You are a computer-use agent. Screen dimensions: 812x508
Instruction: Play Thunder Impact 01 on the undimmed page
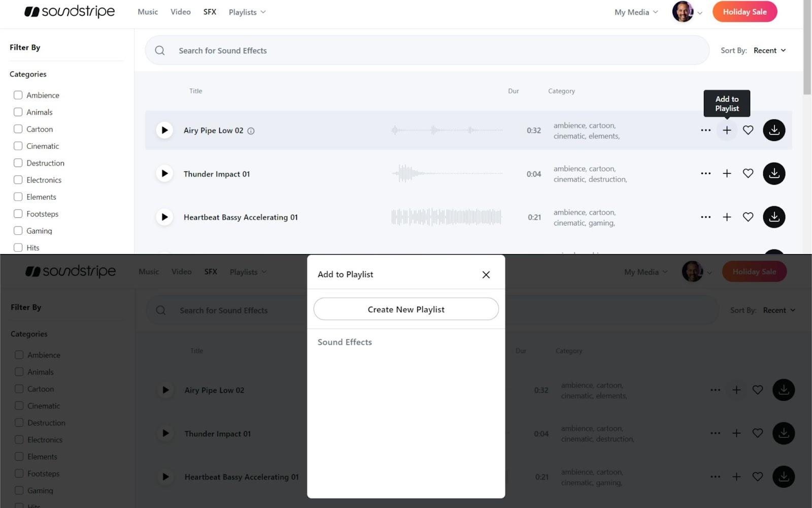(164, 174)
